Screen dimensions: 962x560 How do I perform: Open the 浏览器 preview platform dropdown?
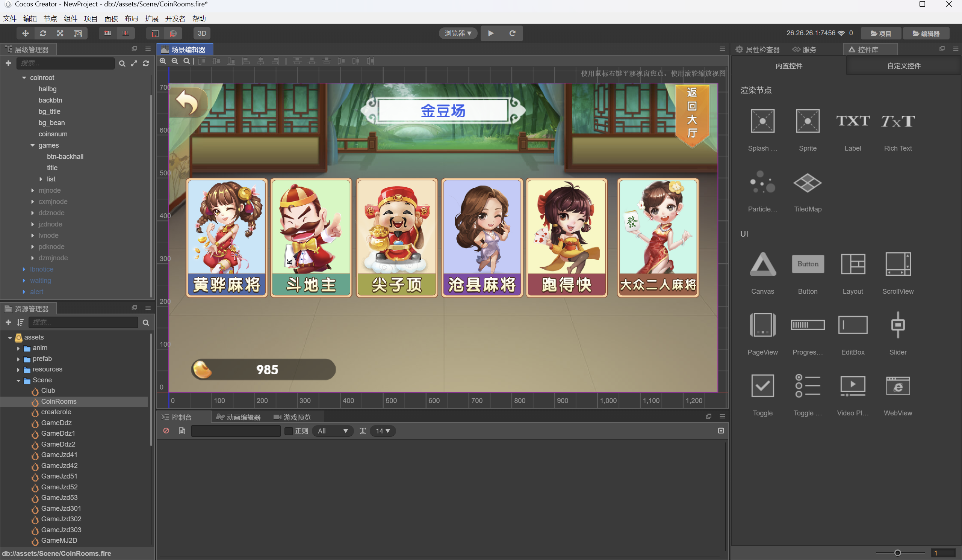tap(457, 33)
